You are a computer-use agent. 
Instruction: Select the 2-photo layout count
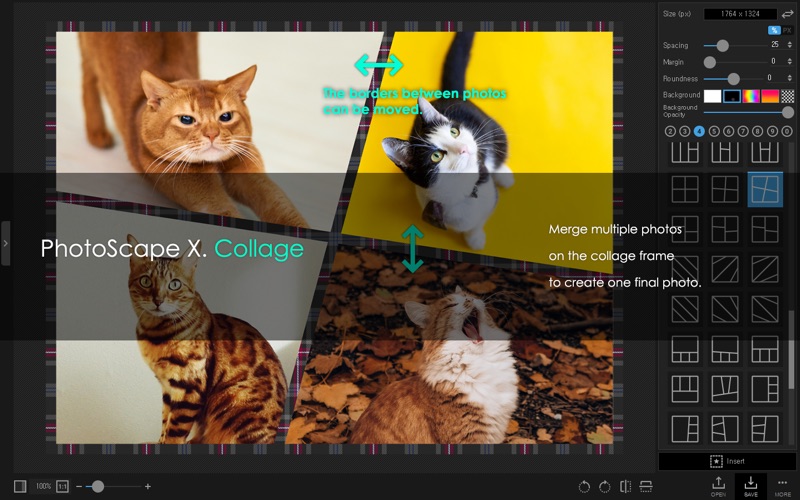click(x=670, y=131)
